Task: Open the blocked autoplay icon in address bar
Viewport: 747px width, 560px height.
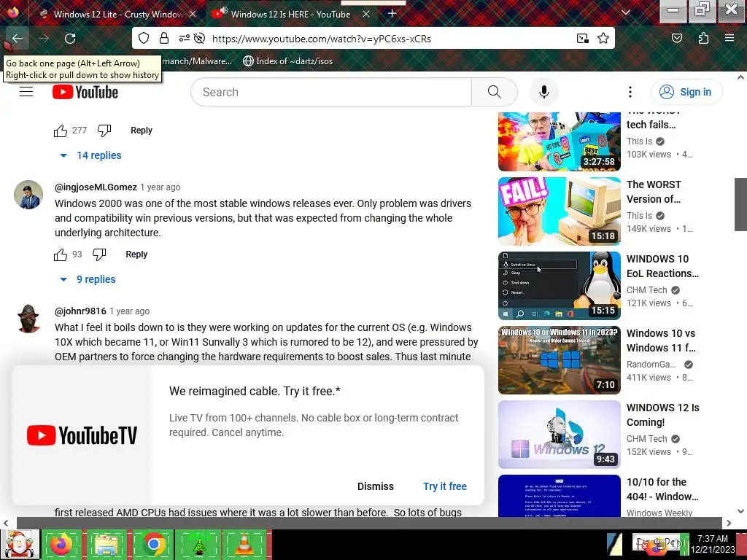Action: coord(200,38)
